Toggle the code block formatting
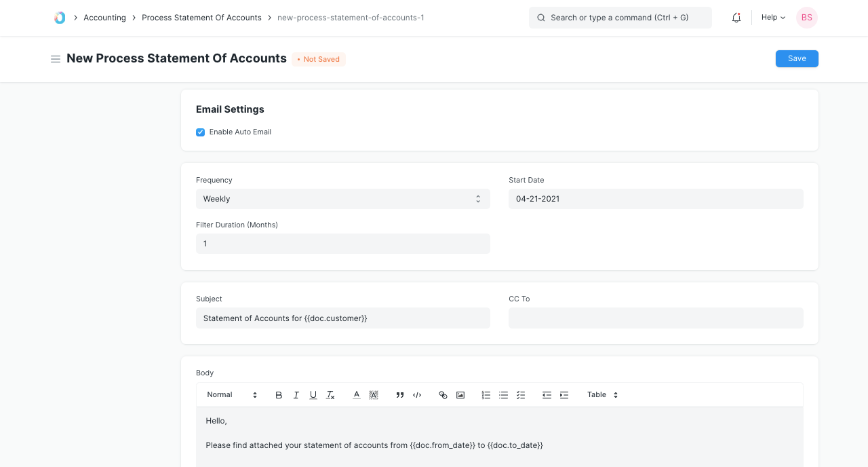The height and width of the screenshot is (467, 868). (x=417, y=395)
